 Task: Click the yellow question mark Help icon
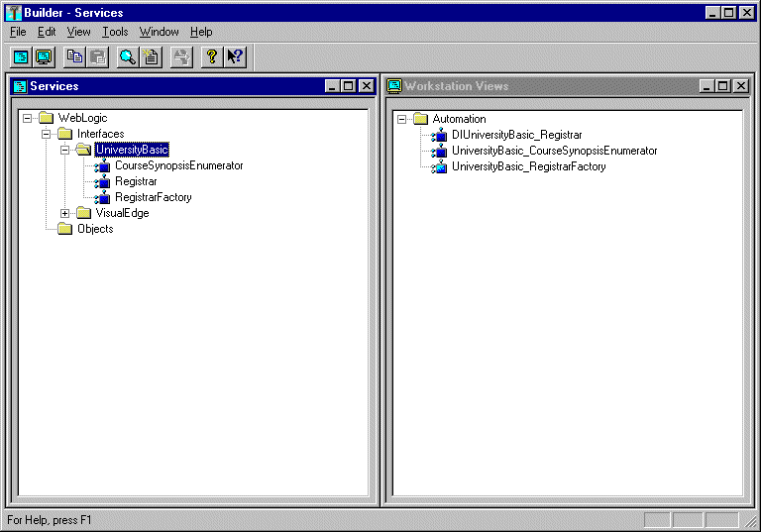(x=212, y=57)
